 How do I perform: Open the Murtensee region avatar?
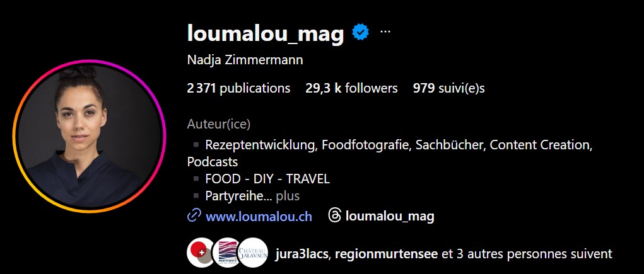click(x=226, y=253)
